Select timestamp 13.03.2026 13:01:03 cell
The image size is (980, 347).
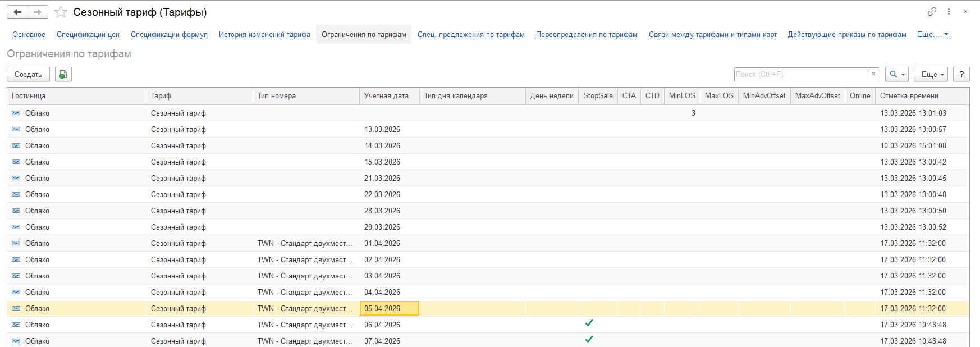(922, 113)
